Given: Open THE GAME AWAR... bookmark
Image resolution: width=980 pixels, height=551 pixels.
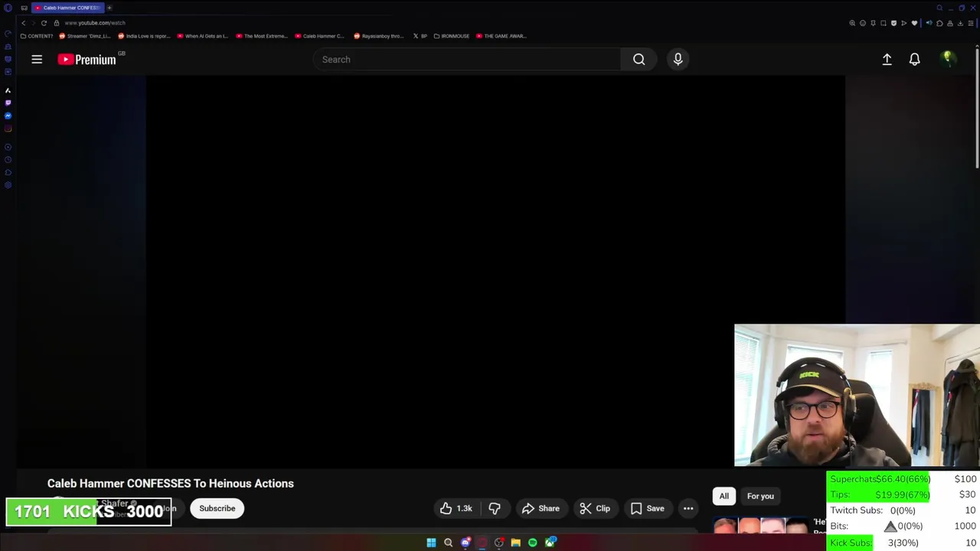Looking at the screenshot, I should tap(501, 36).
